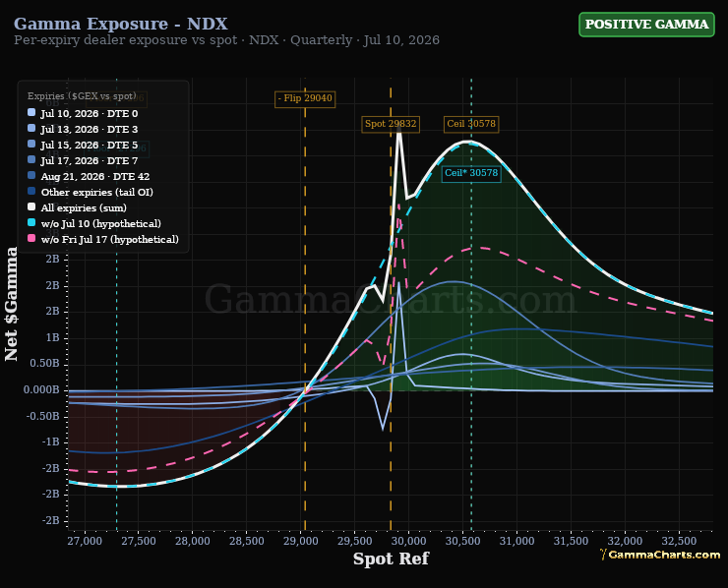
Task: Click x-axis tick label 32,000
Action: [x=625, y=541]
